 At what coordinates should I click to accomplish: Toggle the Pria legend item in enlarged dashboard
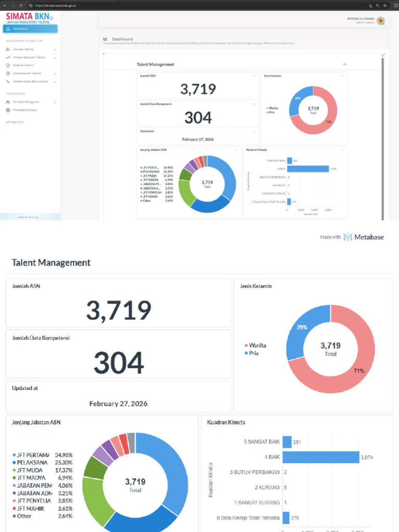(x=251, y=353)
